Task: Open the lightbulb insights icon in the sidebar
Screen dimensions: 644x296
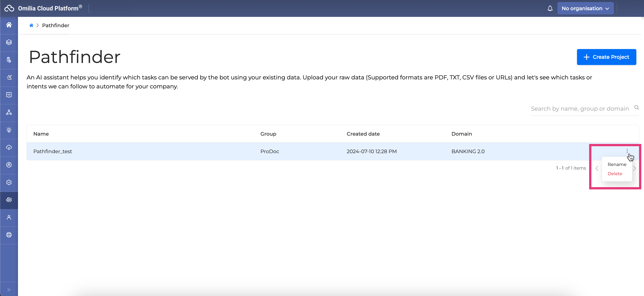Action: pyautogui.click(x=9, y=130)
